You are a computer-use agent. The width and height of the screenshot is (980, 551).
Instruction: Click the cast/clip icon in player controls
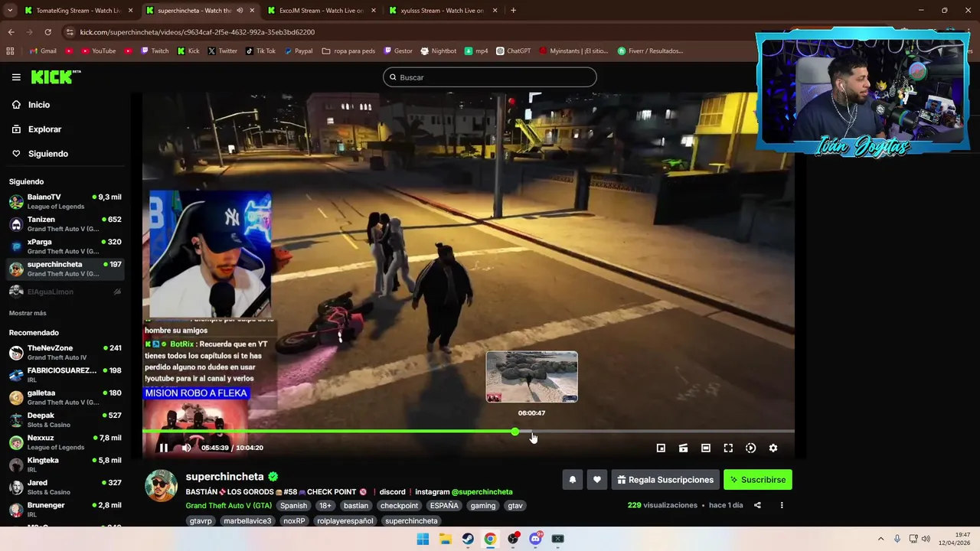click(683, 448)
